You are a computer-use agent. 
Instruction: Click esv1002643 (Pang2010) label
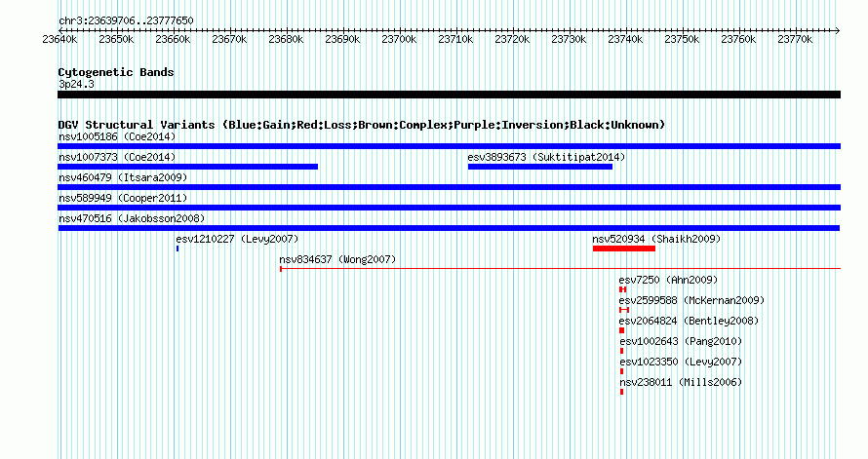681,341
